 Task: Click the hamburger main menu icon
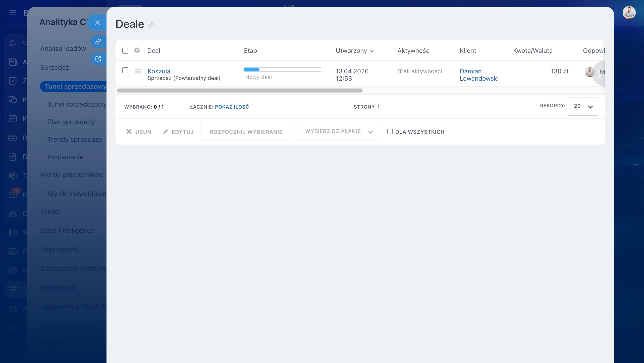pos(13,13)
